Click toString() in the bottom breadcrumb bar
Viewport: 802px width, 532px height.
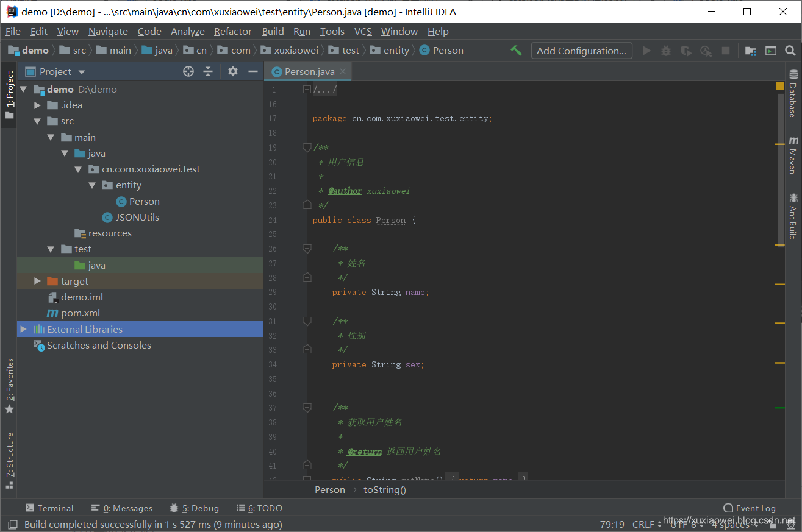(384, 489)
